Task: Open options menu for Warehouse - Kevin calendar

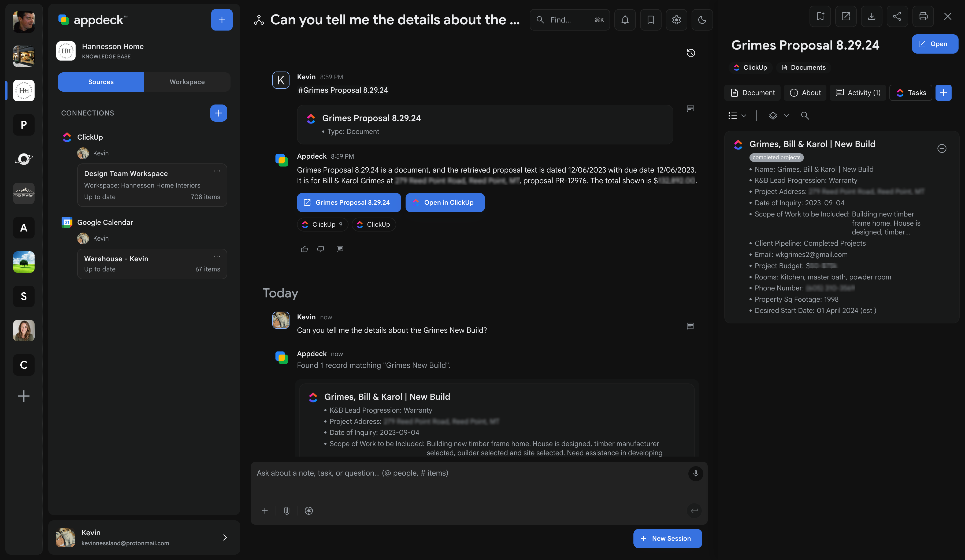Action: (217, 256)
